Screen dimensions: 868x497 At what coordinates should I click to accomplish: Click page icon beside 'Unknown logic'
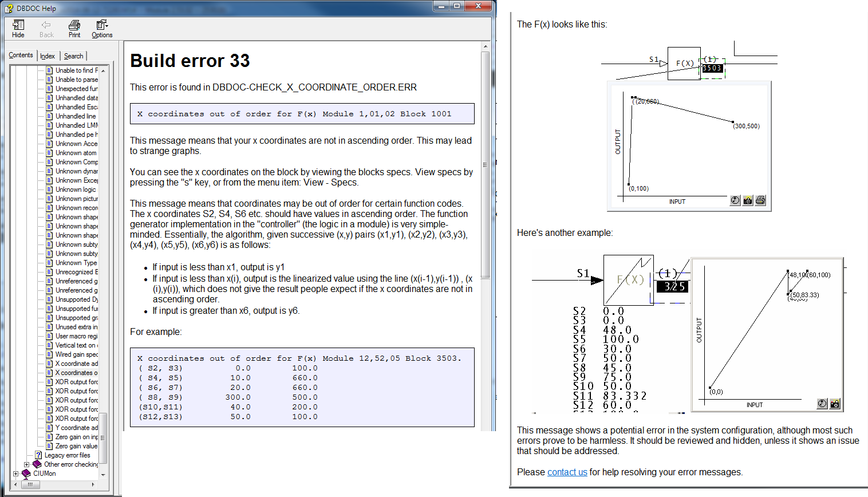click(49, 190)
